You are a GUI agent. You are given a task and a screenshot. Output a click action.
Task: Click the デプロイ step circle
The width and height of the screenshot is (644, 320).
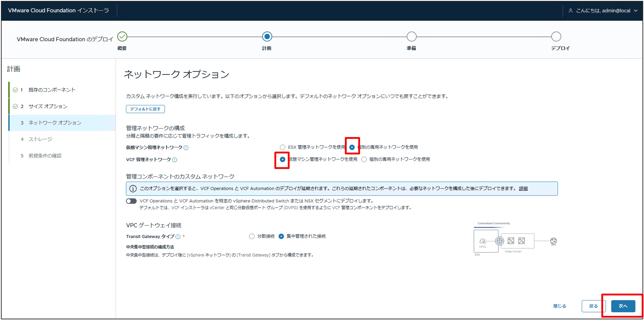556,37
